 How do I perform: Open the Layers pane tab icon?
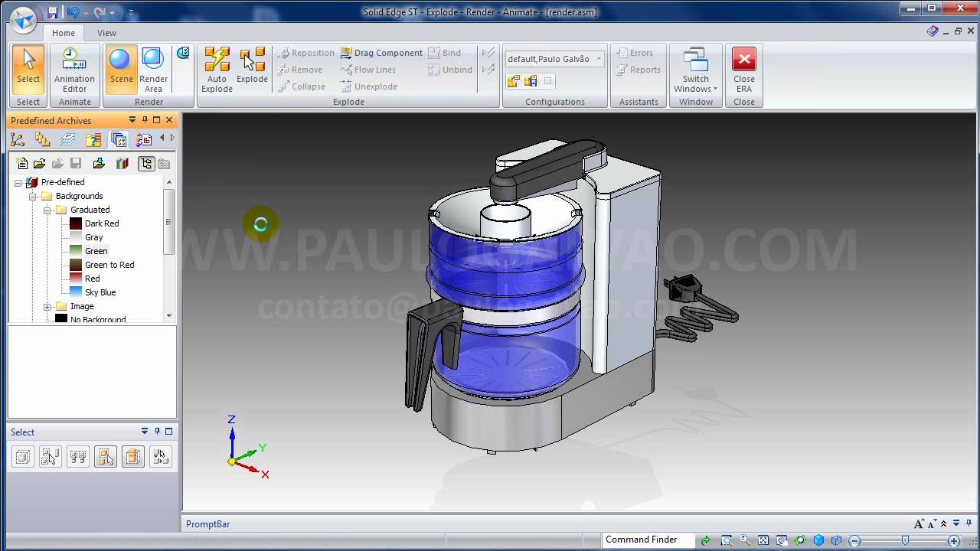(67, 139)
